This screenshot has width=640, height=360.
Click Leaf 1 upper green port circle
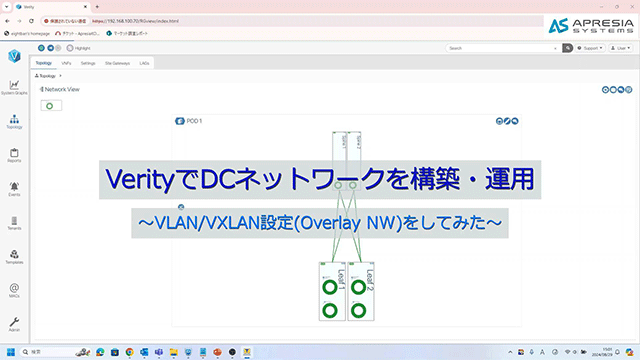pos(330,287)
